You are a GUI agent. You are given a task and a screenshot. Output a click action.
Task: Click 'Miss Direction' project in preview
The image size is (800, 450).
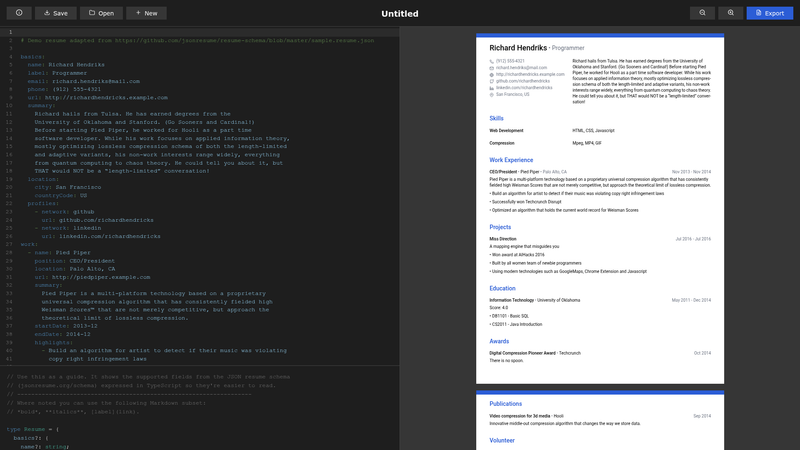[x=503, y=239]
